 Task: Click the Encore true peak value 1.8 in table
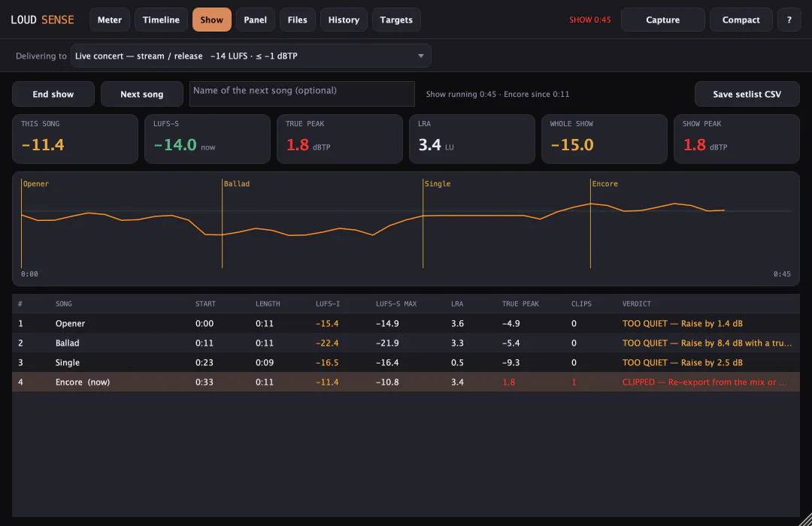point(508,382)
